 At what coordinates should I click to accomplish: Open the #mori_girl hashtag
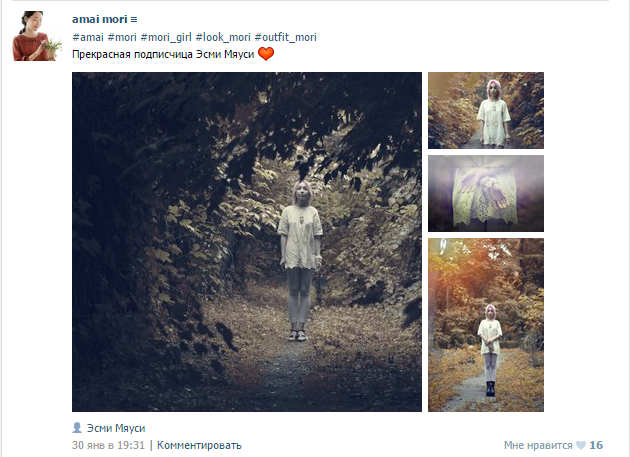click(x=166, y=37)
